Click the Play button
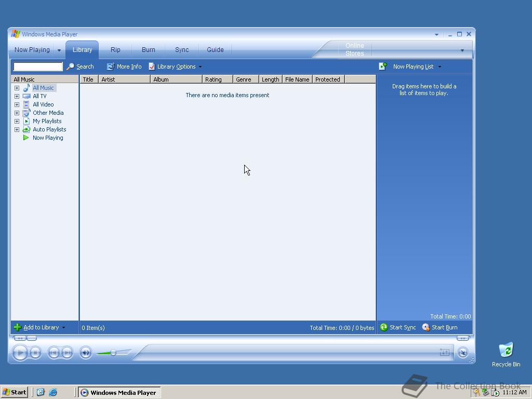Image resolution: width=532 pixels, height=399 pixels. point(20,353)
